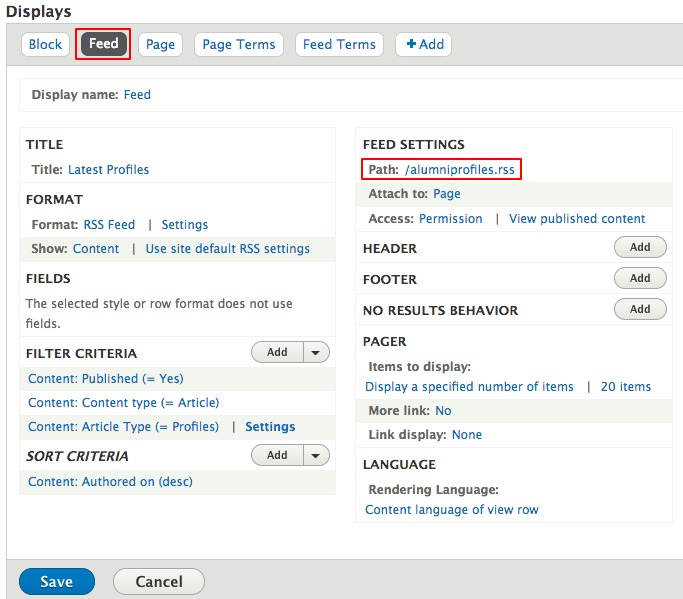Add a Header item

[640, 247]
